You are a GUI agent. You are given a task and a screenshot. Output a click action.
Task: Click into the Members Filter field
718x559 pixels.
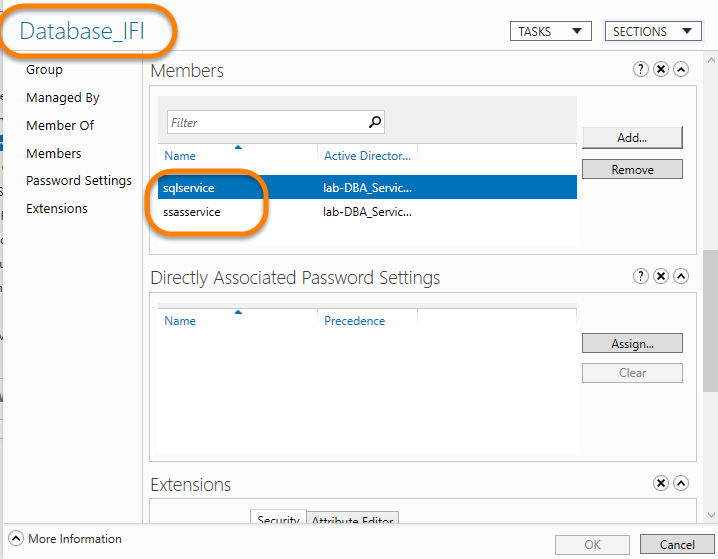tap(266, 122)
